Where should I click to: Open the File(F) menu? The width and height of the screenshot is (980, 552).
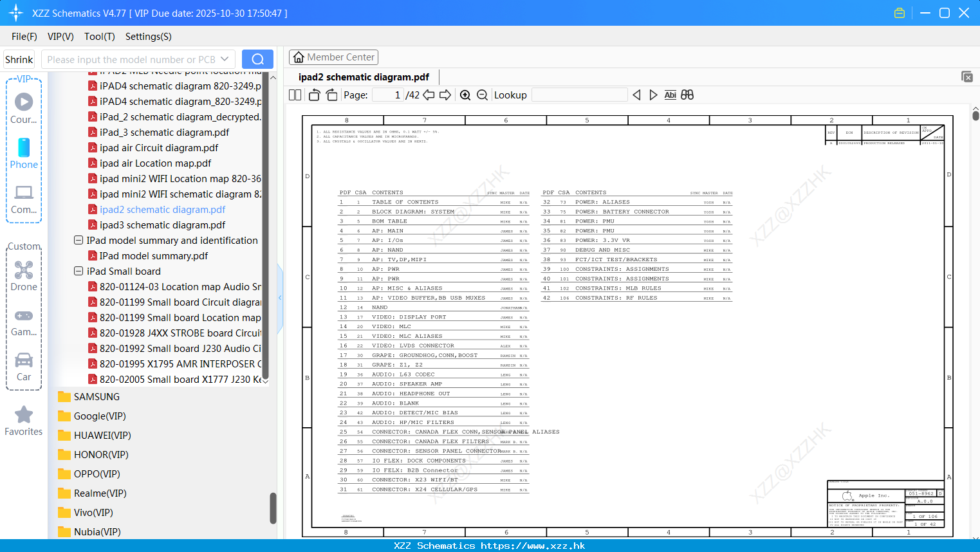point(24,36)
